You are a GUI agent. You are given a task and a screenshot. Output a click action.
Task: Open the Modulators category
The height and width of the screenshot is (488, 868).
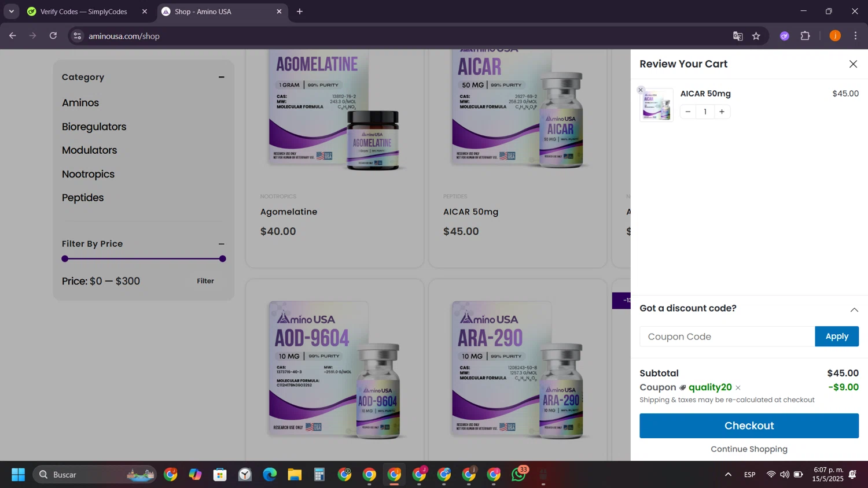click(x=89, y=150)
